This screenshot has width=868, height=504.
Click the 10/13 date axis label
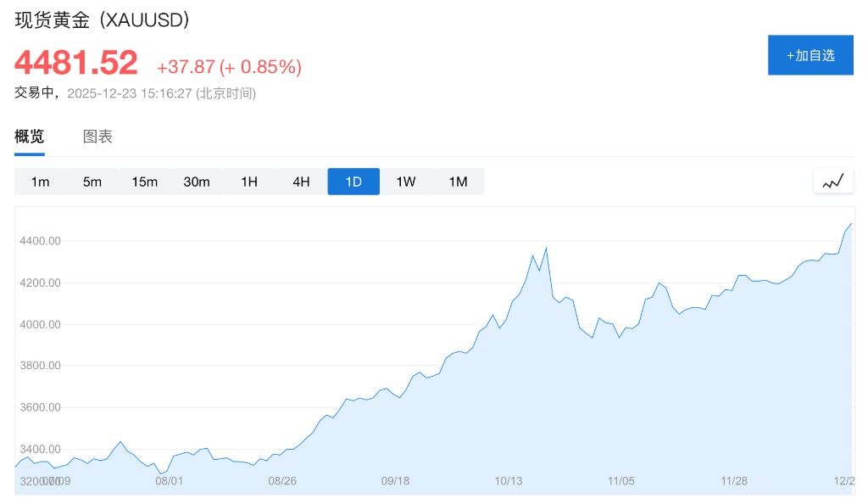coord(509,480)
